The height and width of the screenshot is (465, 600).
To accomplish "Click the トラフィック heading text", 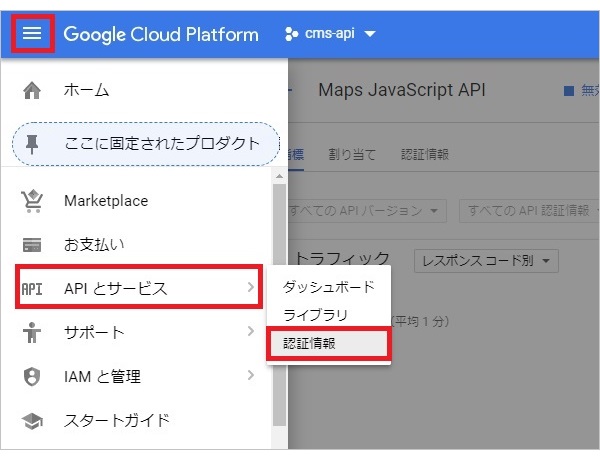I will point(342,258).
